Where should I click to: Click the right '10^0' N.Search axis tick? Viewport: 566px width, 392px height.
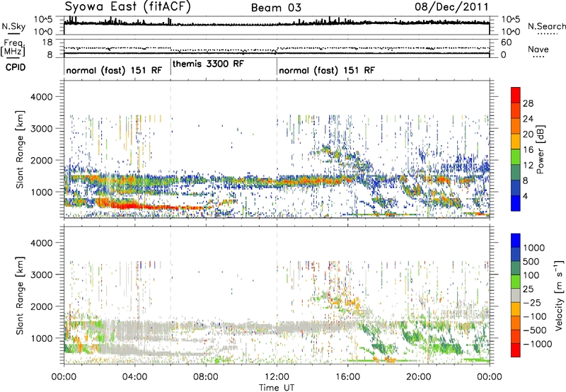[x=511, y=31]
